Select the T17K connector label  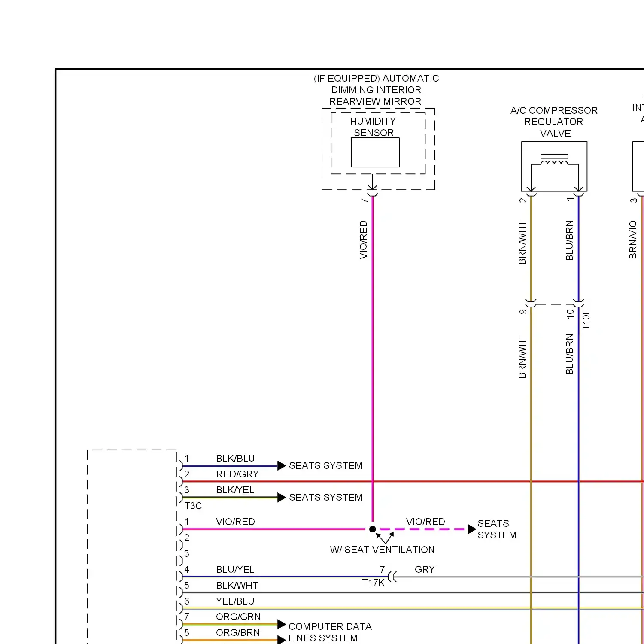(x=373, y=583)
